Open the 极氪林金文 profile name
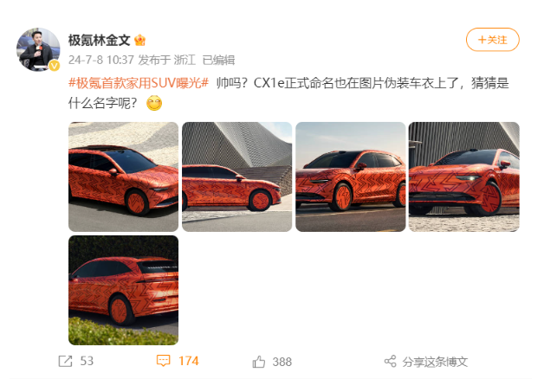 coord(100,40)
